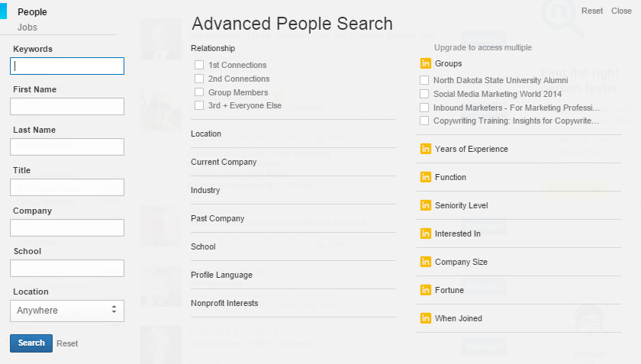The height and width of the screenshot is (364, 641).
Task: Click the premium icon next to When Joined
Action: coord(426,318)
